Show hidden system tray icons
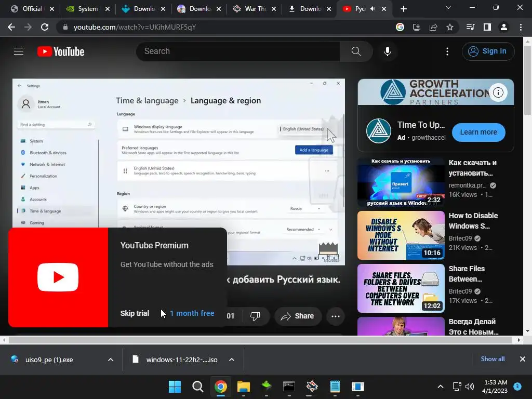 (x=441, y=387)
